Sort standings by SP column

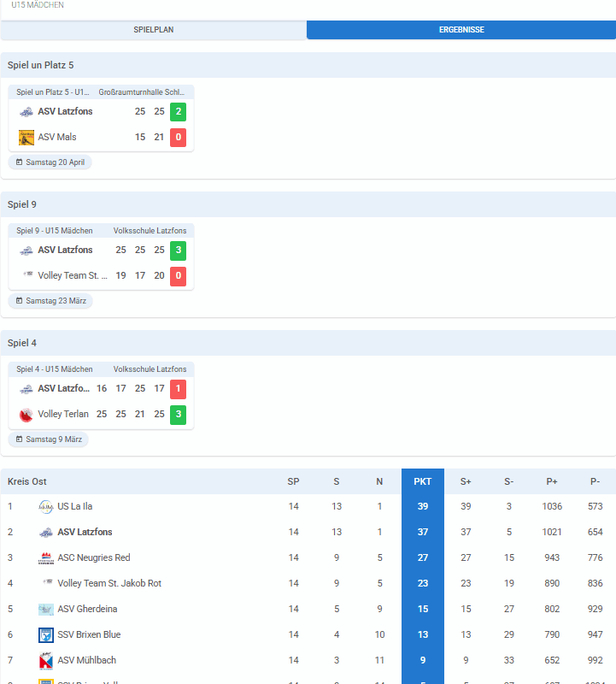(293, 481)
